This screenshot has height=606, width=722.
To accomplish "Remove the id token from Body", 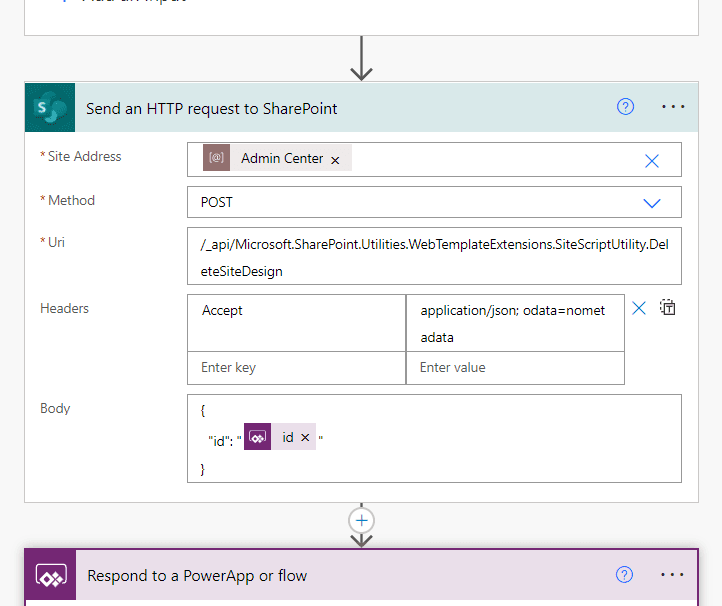I will (305, 437).
